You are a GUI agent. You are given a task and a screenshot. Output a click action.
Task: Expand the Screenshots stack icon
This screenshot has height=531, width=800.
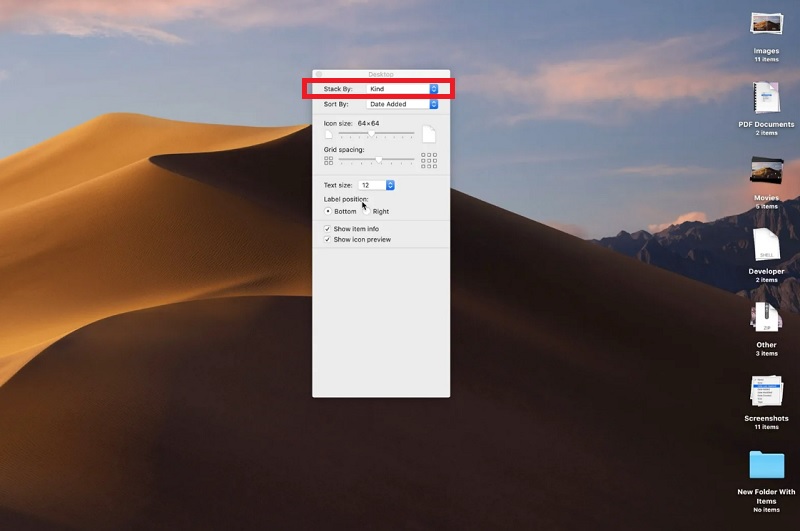point(766,392)
